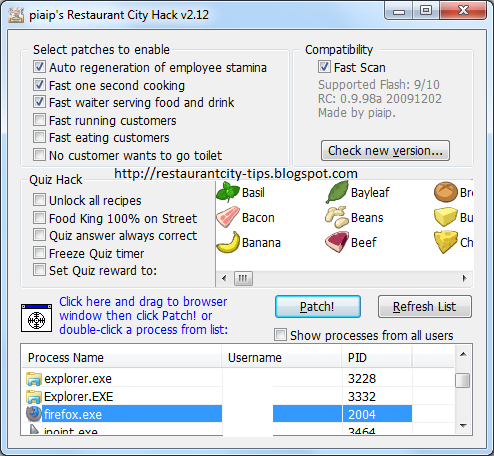Screen dimensions: 494x456
Task: Click the app icon in title bar
Action: pyautogui.click(x=16, y=15)
